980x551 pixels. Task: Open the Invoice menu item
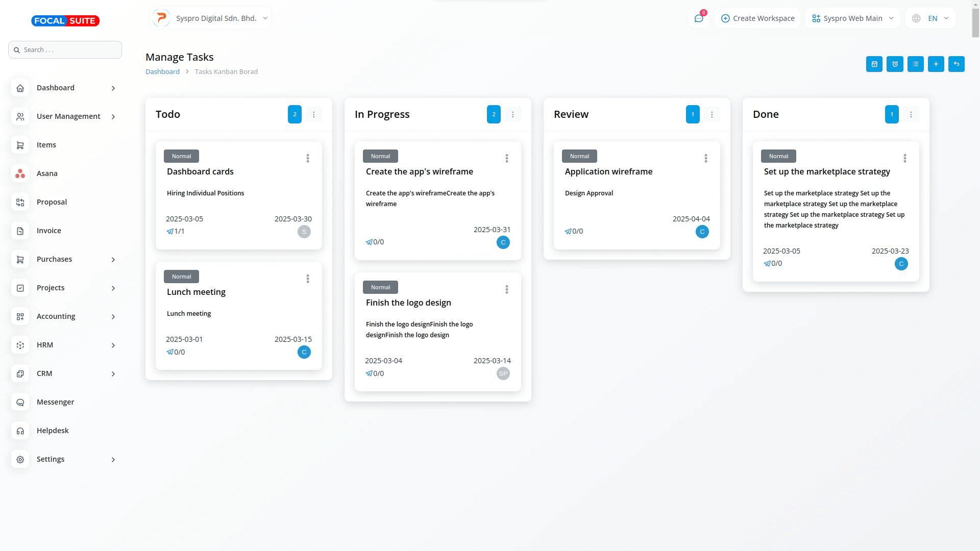[49, 231]
